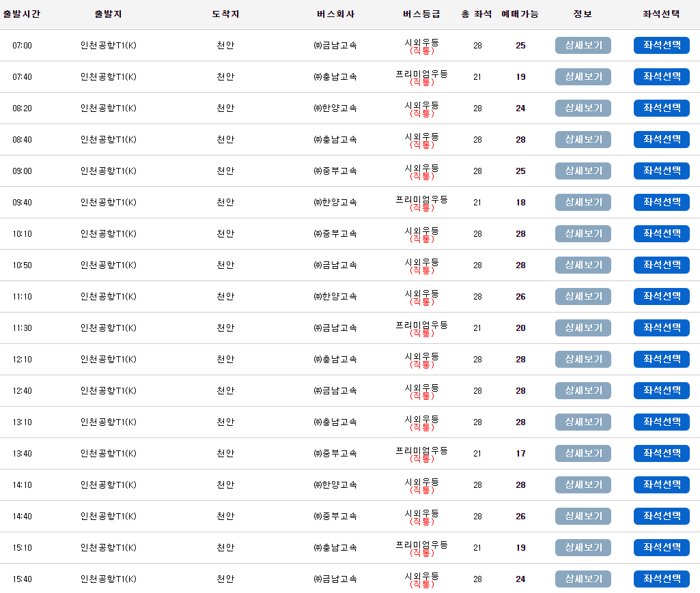
Task: Open 상세보기 for the 08:20 bus
Action: (x=583, y=108)
